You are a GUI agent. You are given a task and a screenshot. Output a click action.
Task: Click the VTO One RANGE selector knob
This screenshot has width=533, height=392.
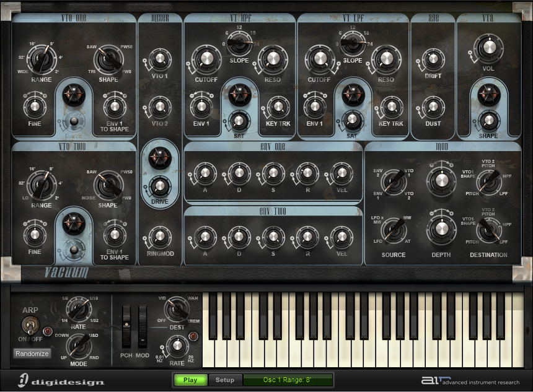(x=42, y=59)
